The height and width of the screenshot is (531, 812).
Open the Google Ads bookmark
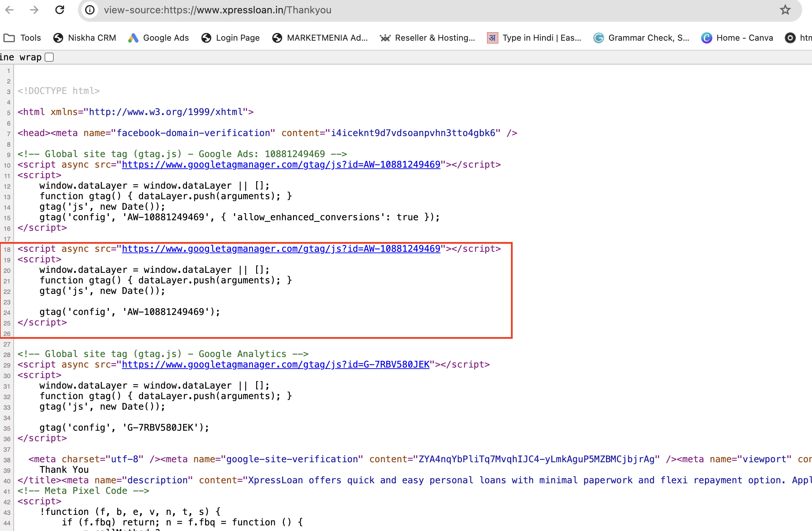pos(158,38)
